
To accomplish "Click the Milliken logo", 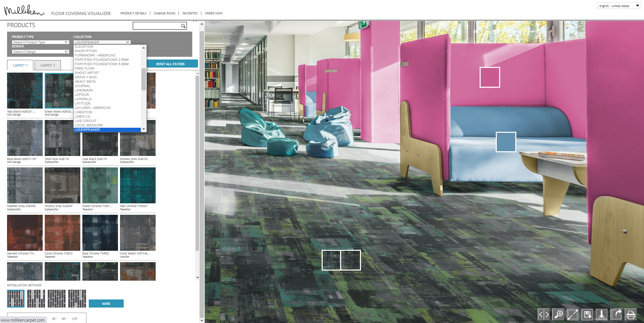I will (x=24, y=10).
